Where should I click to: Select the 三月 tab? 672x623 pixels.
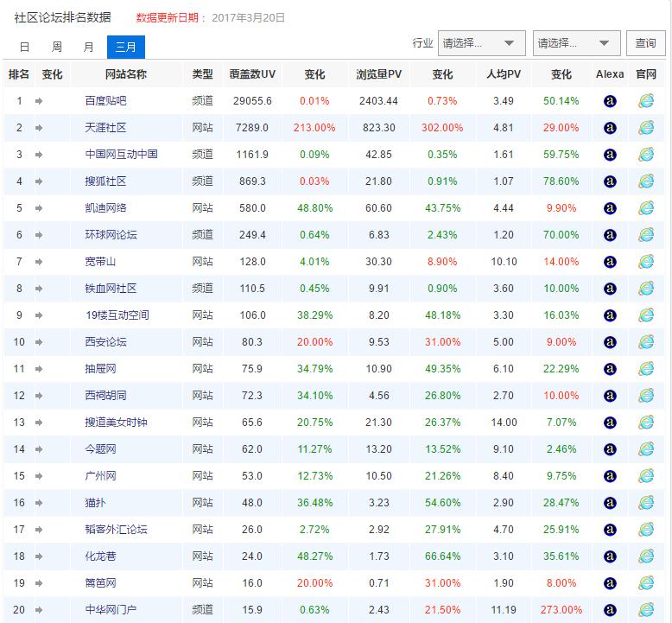click(126, 48)
